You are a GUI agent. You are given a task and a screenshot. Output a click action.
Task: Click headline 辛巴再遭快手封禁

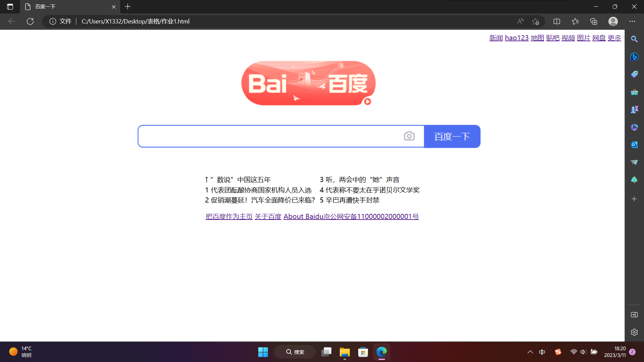click(x=353, y=200)
